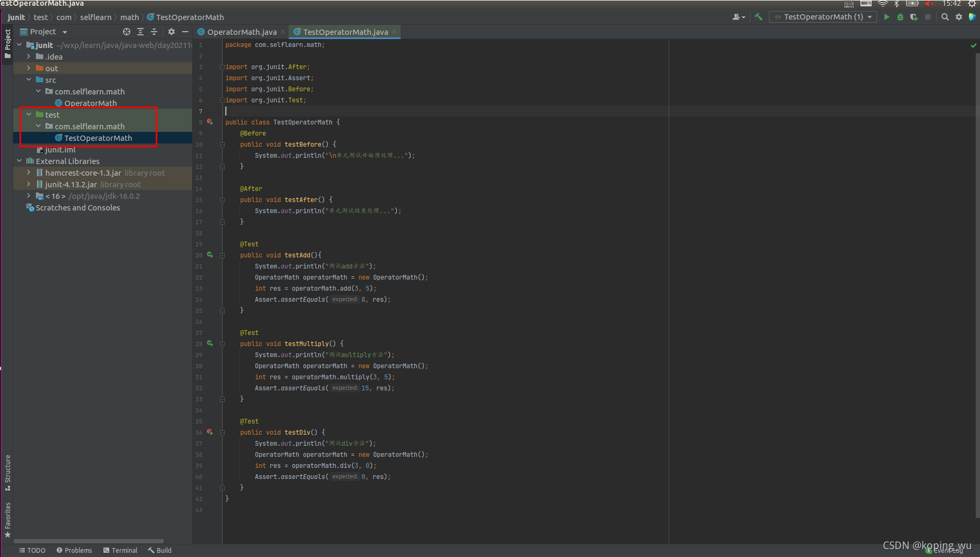Open the Terminal tool window tab
This screenshot has width=980, height=557.
[120, 550]
